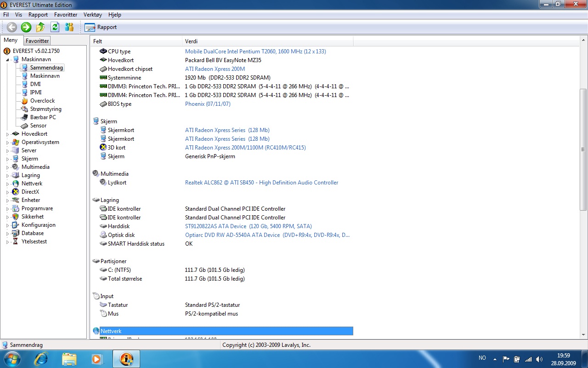Click the Mus mouse icon
The image size is (588, 368).
pos(103,314)
